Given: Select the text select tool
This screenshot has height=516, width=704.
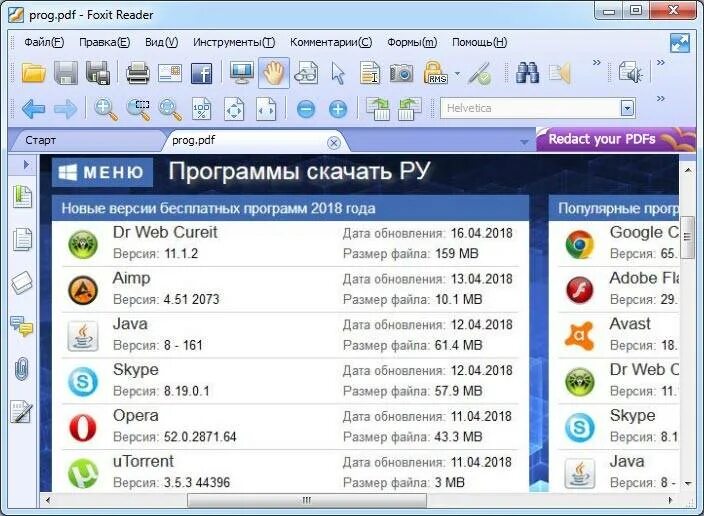Looking at the screenshot, I should [370, 73].
